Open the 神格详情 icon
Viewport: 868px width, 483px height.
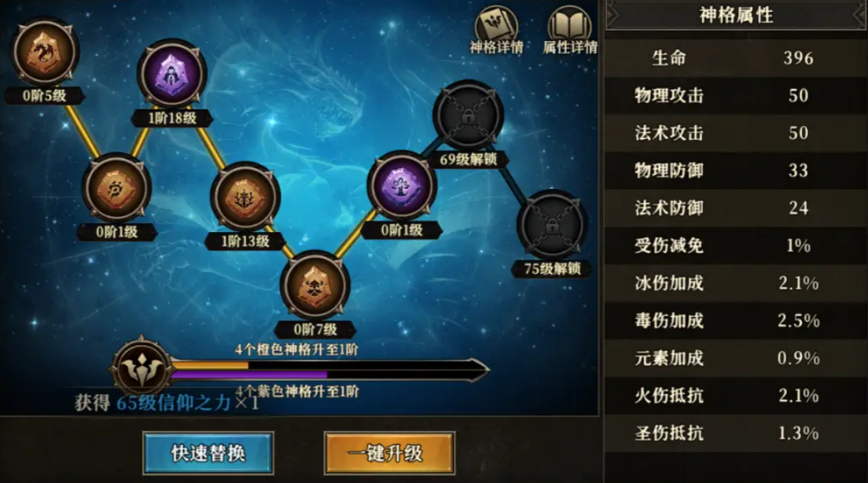pos(496,31)
